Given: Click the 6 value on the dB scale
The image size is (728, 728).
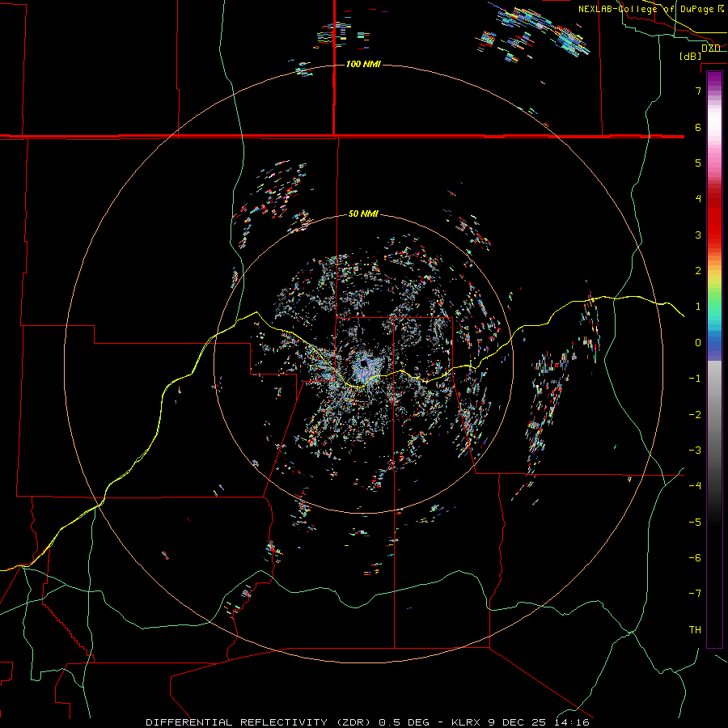Looking at the screenshot, I should pos(698,127).
